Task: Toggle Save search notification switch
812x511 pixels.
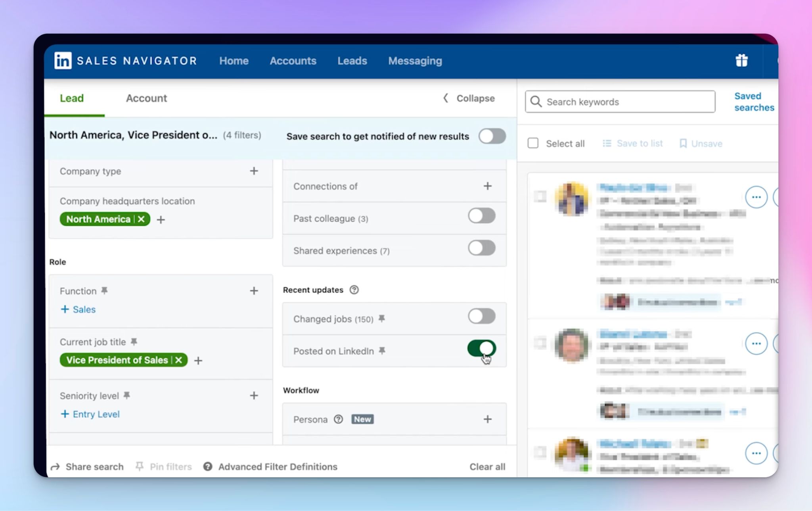Action: click(492, 136)
